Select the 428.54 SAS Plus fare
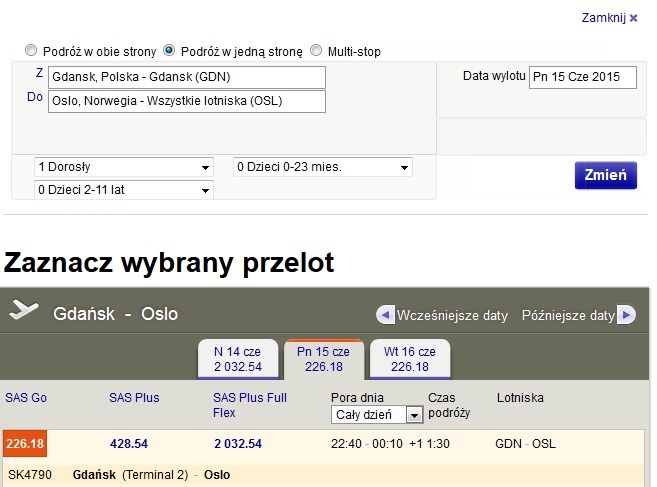The width and height of the screenshot is (657, 487). click(x=129, y=444)
